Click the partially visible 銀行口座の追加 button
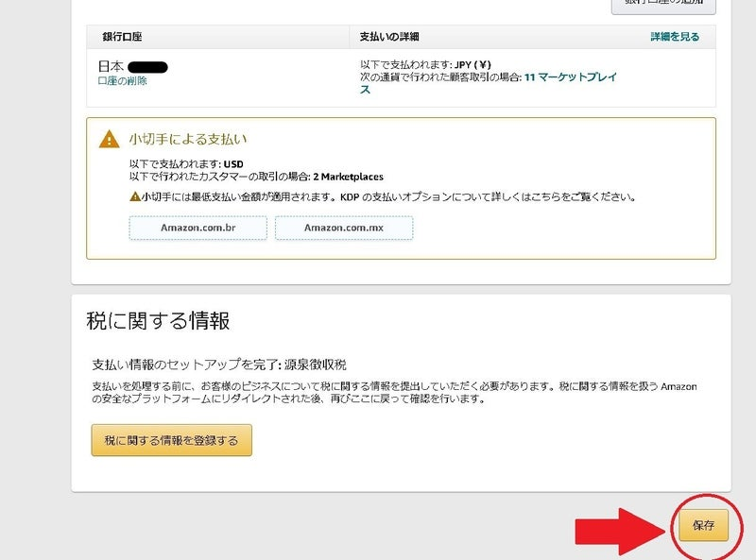This screenshot has width=756, height=560. click(x=663, y=6)
